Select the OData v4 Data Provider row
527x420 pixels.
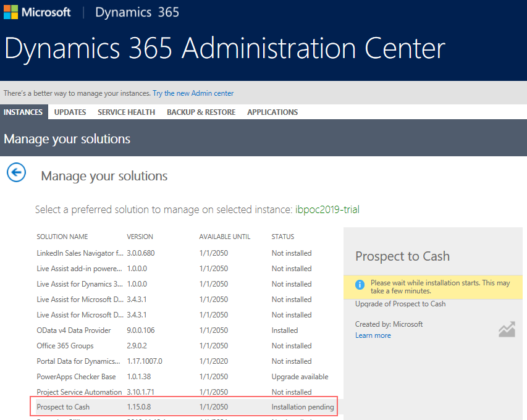coord(74,330)
